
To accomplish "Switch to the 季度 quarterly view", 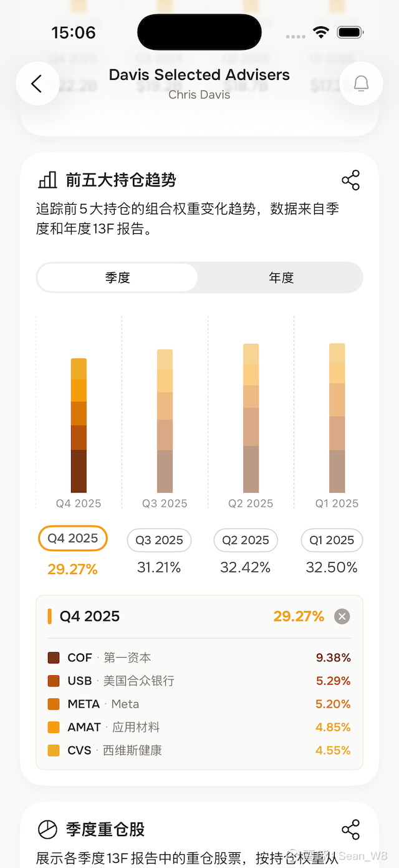I will point(117,278).
